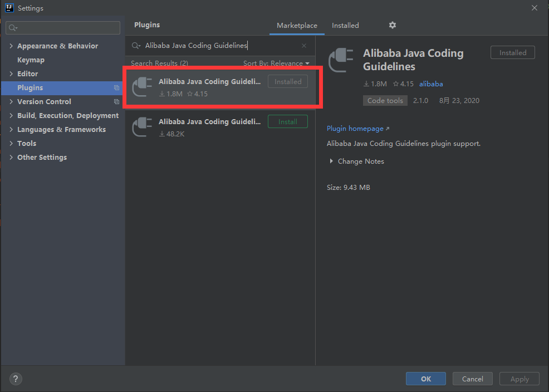Cancel the Settings dialog
The width and height of the screenshot is (549, 392).
tap(472, 379)
